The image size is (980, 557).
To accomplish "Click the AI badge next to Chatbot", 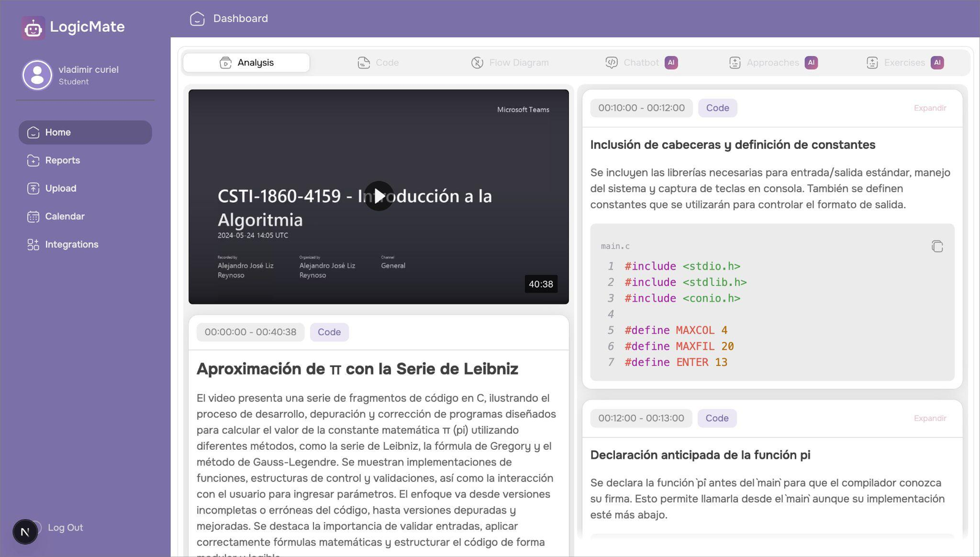I will click(x=671, y=63).
